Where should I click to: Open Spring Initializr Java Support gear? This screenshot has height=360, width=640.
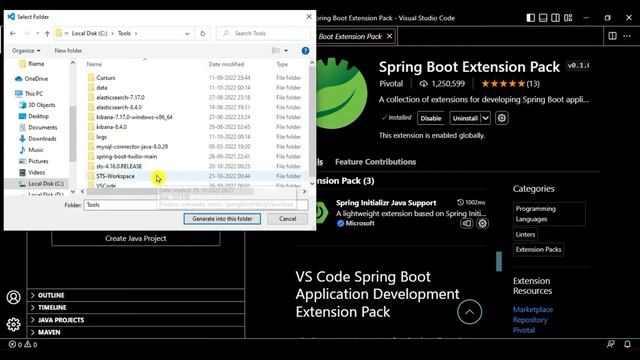point(482,224)
